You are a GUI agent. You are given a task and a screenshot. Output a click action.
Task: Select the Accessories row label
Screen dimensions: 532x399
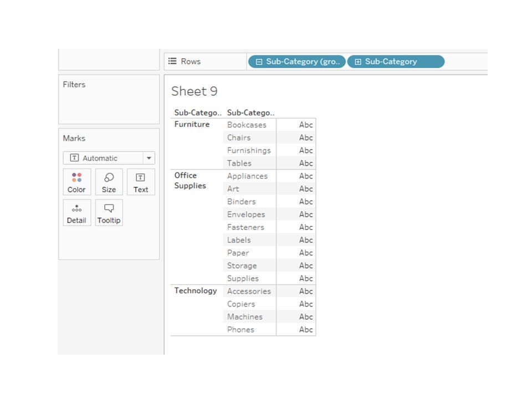249,291
